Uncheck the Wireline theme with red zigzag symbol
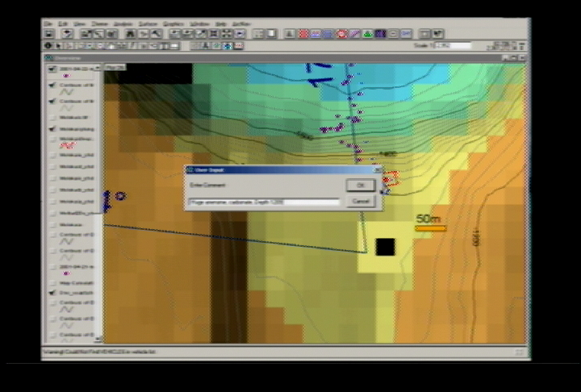Viewport: 581px width, 392px height. coord(52,137)
